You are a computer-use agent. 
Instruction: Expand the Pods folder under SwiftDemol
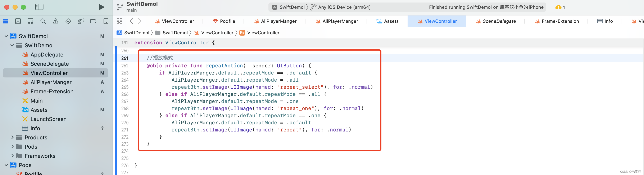coord(12,147)
